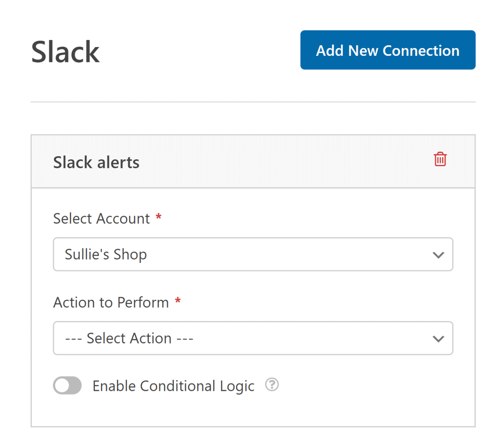Screen dimensions: 504x443
Task: Expand the Sullie's Shop account selector
Action: (x=253, y=255)
